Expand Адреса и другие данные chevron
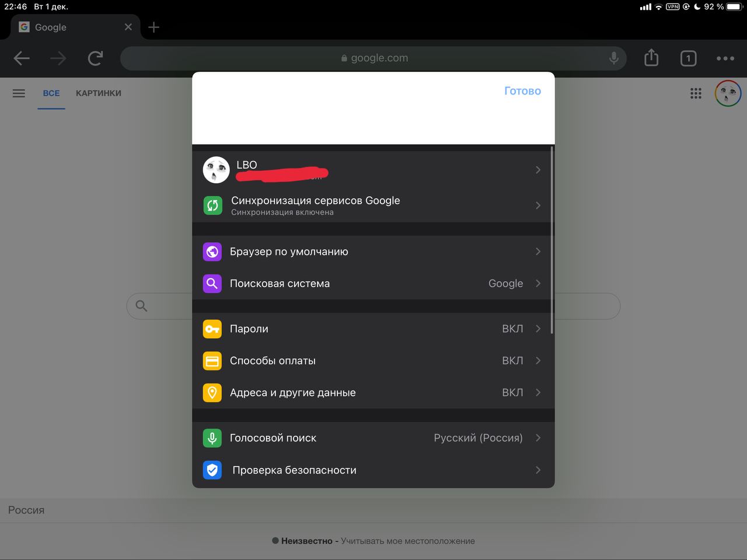The width and height of the screenshot is (747, 560). click(x=538, y=393)
